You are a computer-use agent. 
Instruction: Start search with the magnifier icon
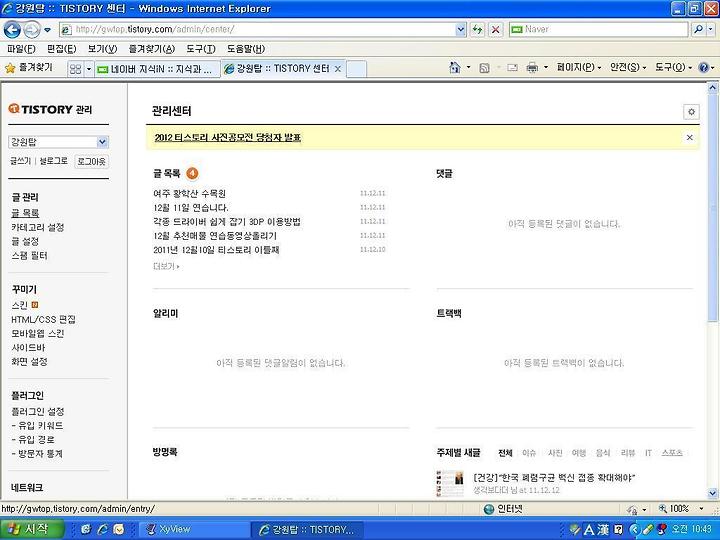(x=698, y=29)
